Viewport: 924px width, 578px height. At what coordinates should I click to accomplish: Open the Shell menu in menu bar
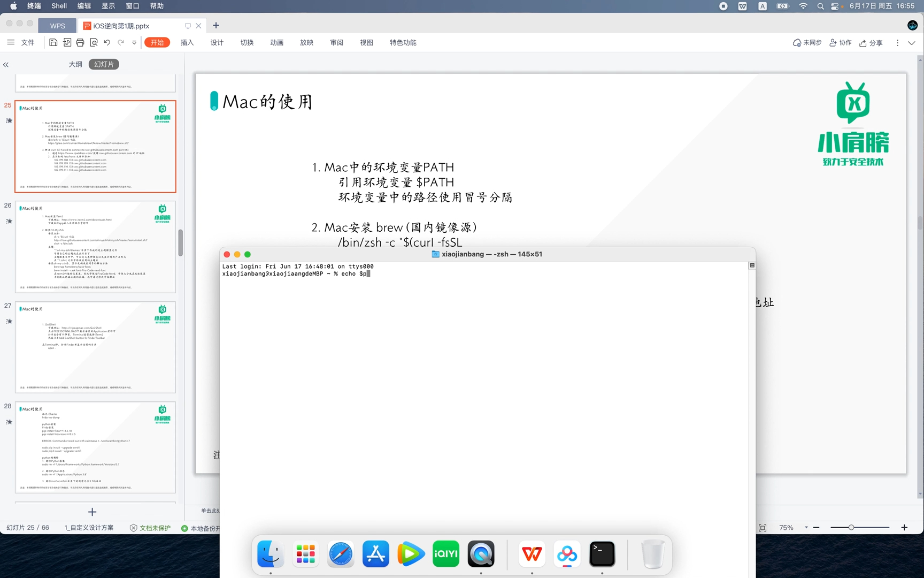(59, 6)
